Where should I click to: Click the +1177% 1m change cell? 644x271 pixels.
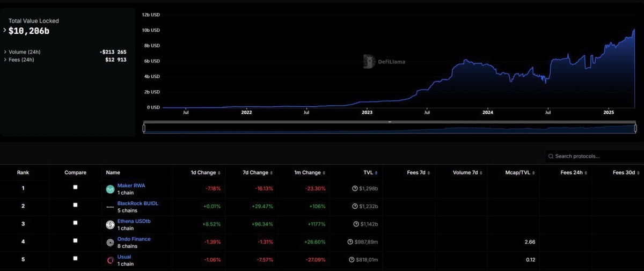(x=317, y=224)
